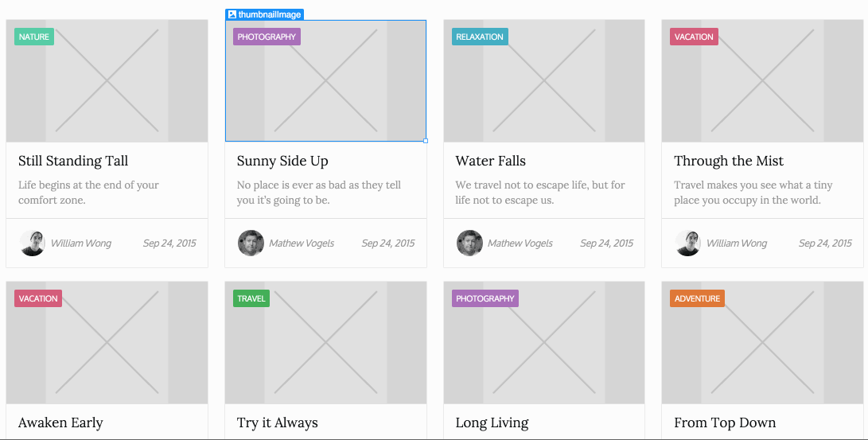Click the blue RELAXATION category tag

pyautogui.click(x=480, y=37)
